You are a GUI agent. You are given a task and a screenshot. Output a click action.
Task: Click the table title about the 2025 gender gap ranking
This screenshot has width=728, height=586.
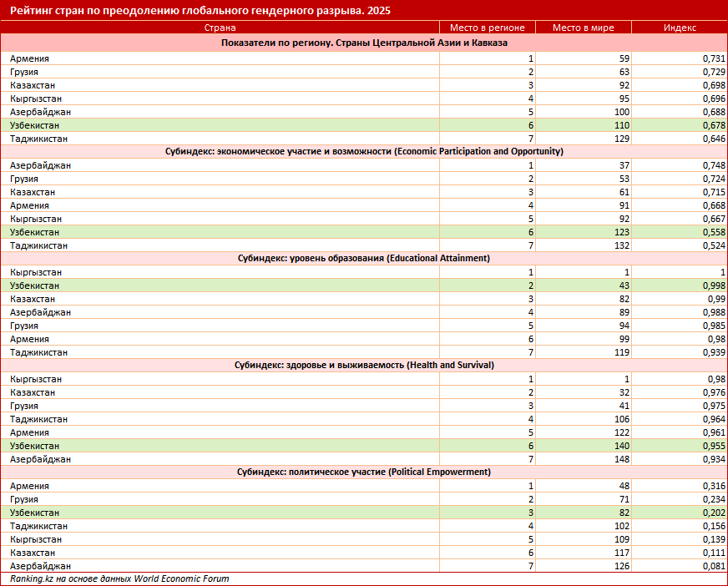pyautogui.click(x=200, y=11)
